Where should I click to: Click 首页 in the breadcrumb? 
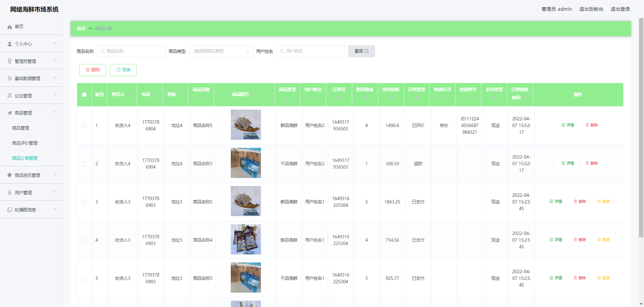[81, 28]
